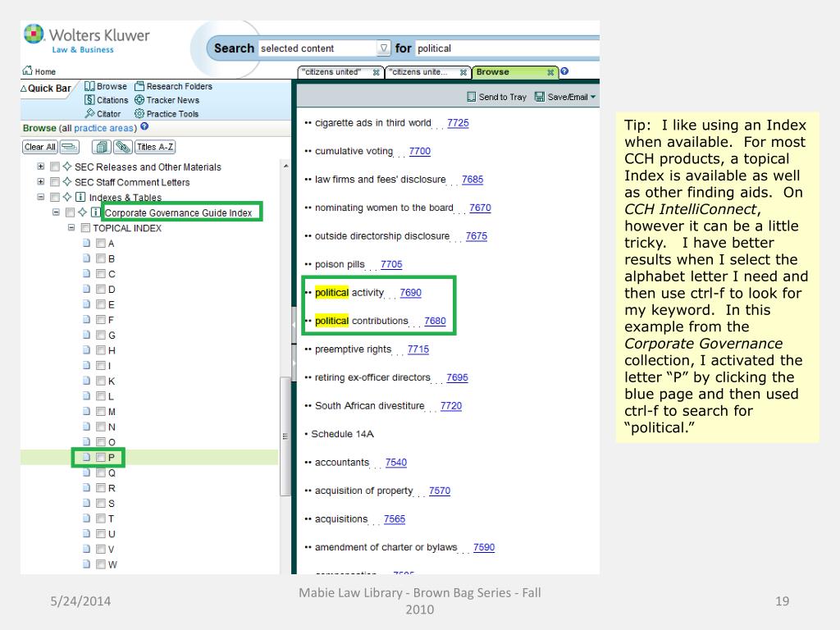Open the blue page icon for letter G
The image size is (840, 630).
point(86,335)
